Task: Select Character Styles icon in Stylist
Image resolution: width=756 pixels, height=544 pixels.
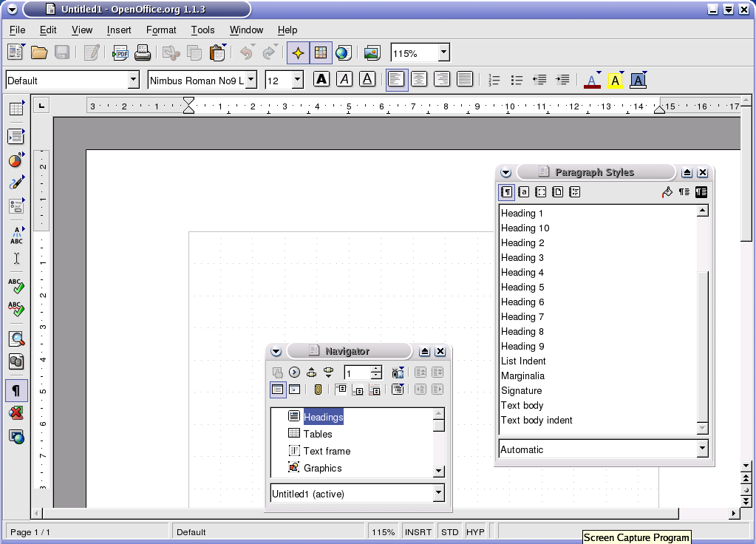Action: (524, 192)
